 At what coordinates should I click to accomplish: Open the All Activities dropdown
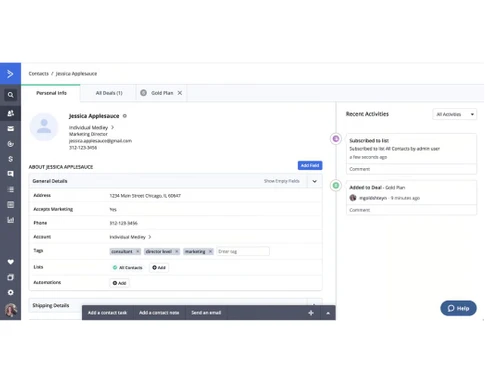(454, 114)
